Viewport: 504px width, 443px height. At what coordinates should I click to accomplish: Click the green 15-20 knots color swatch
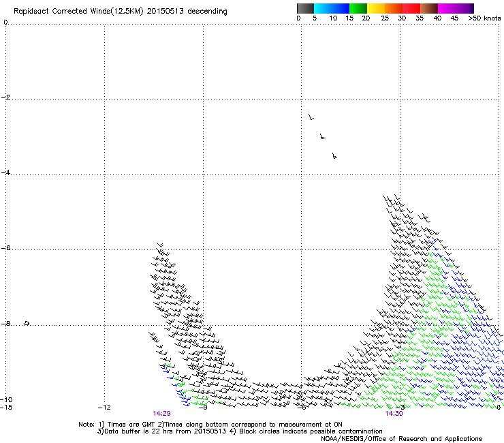tap(358, 8)
